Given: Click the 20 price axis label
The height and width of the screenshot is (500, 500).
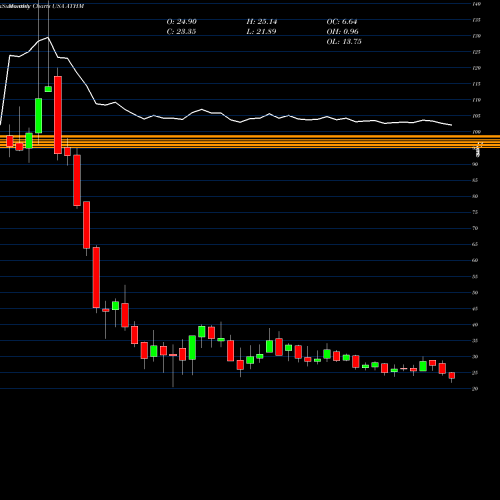Looking at the screenshot, I should (475, 389).
